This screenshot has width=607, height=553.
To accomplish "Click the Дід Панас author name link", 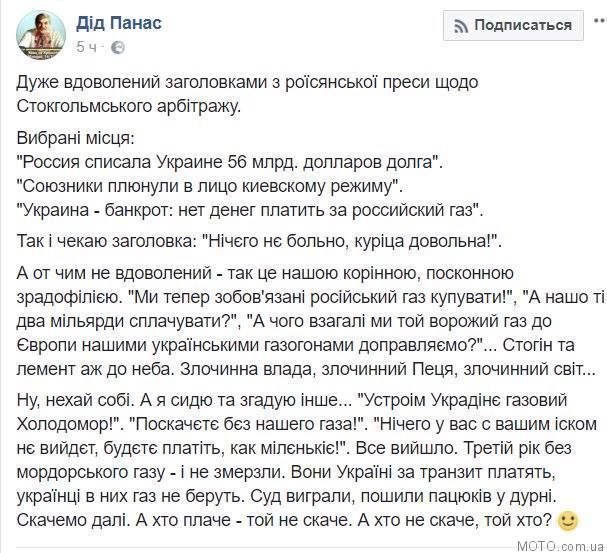I will click(119, 23).
